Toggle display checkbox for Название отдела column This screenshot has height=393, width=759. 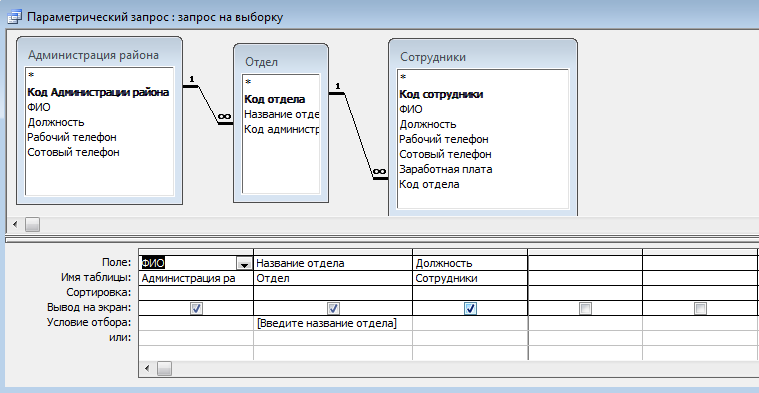(x=333, y=308)
